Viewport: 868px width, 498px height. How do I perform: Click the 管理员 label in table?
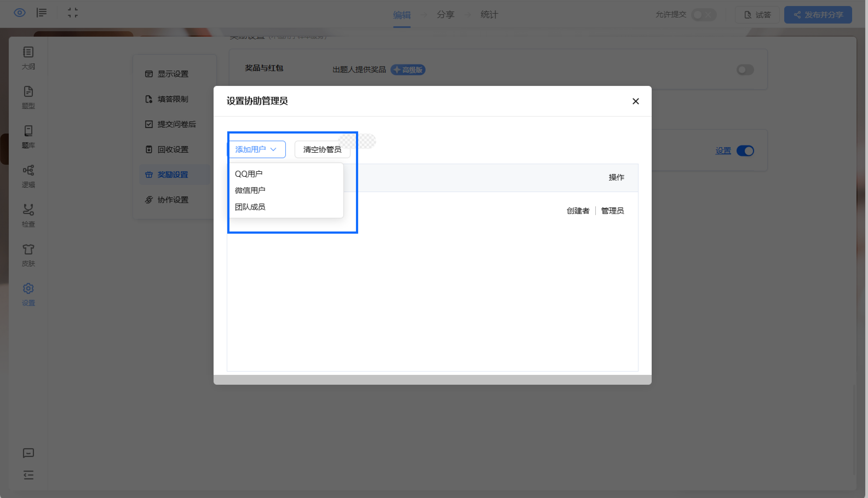pyautogui.click(x=613, y=211)
